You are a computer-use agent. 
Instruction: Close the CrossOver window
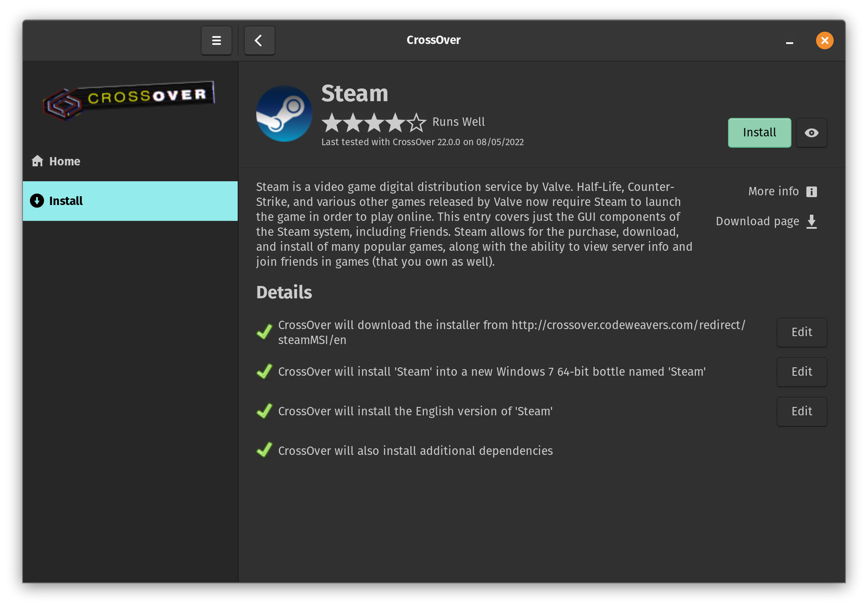[x=824, y=40]
